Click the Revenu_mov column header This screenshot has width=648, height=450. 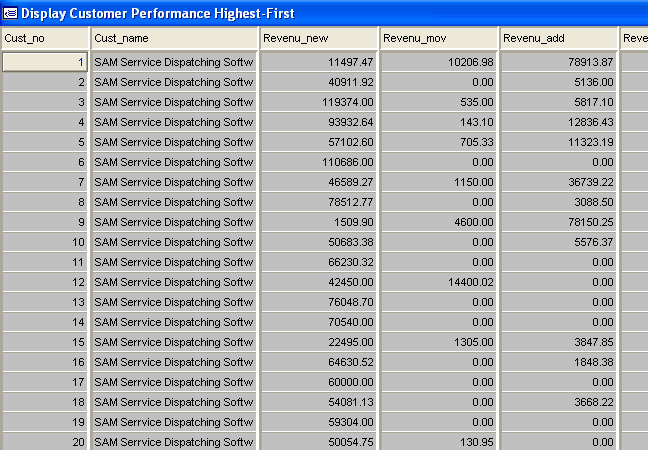coord(439,38)
